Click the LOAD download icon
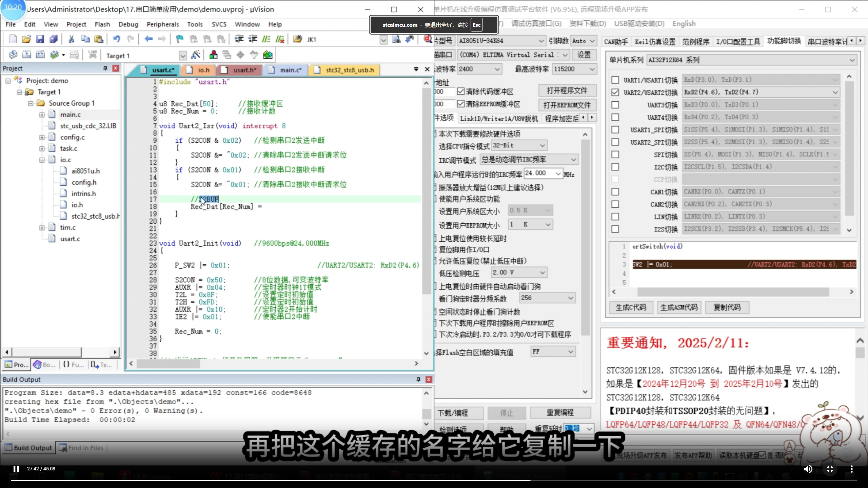 (x=92, y=54)
